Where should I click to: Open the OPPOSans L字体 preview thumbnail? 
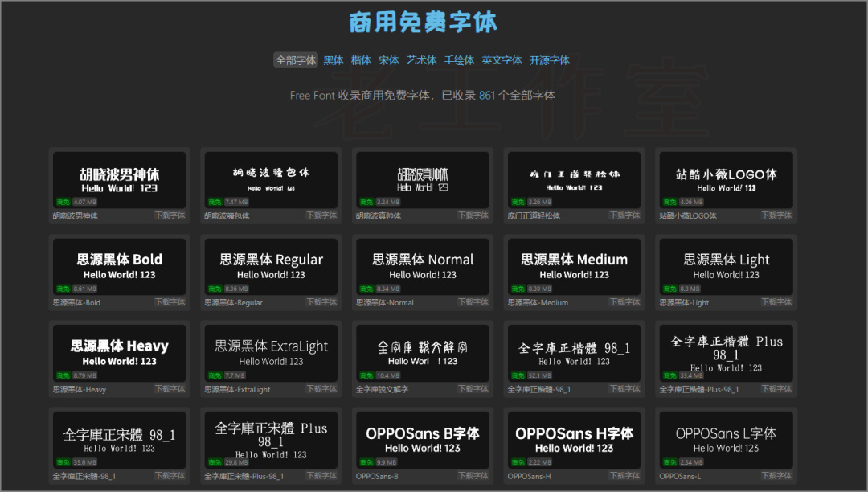726,440
